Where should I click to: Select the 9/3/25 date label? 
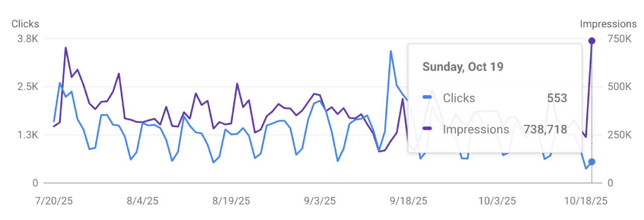[320, 201]
